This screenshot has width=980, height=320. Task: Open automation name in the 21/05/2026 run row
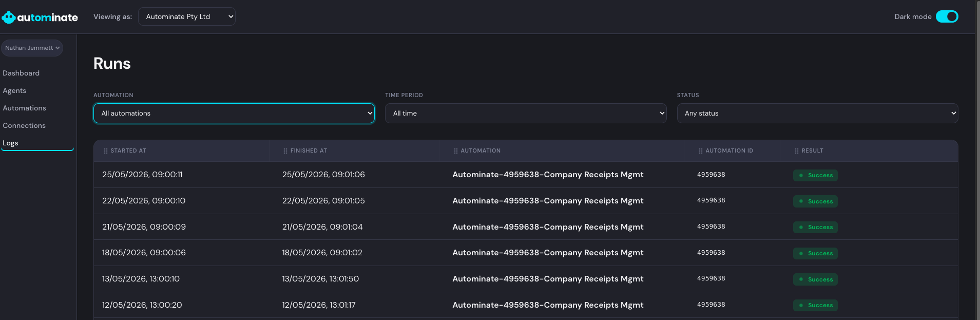click(548, 227)
